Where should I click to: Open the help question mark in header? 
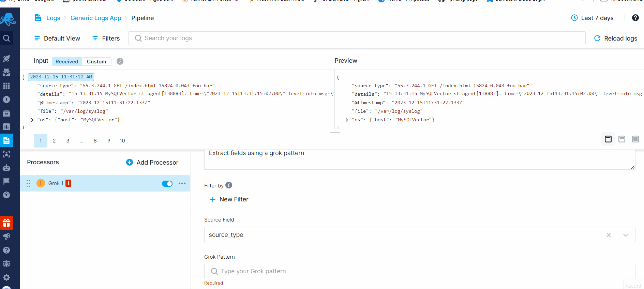click(x=635, y=18)
